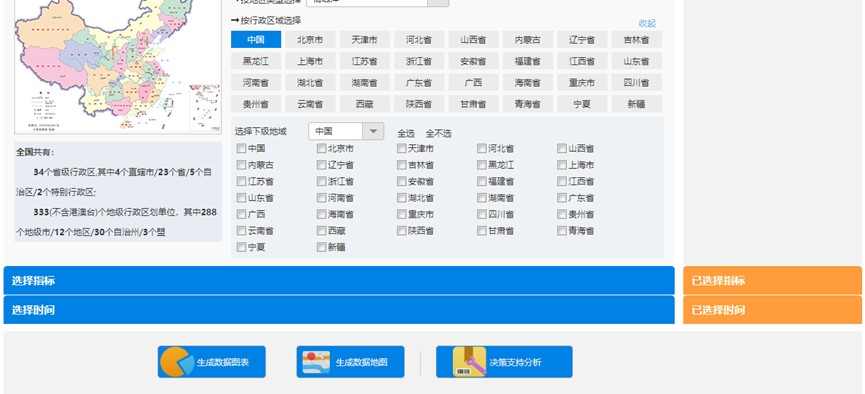
Task: Select the 重庆市 region button
Action: [x=582, y=83]
